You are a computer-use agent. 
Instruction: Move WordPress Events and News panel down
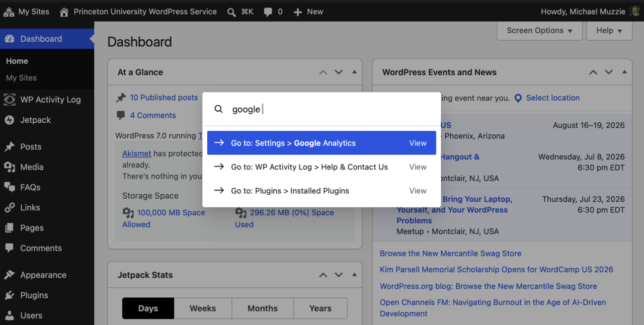point(609,72)
